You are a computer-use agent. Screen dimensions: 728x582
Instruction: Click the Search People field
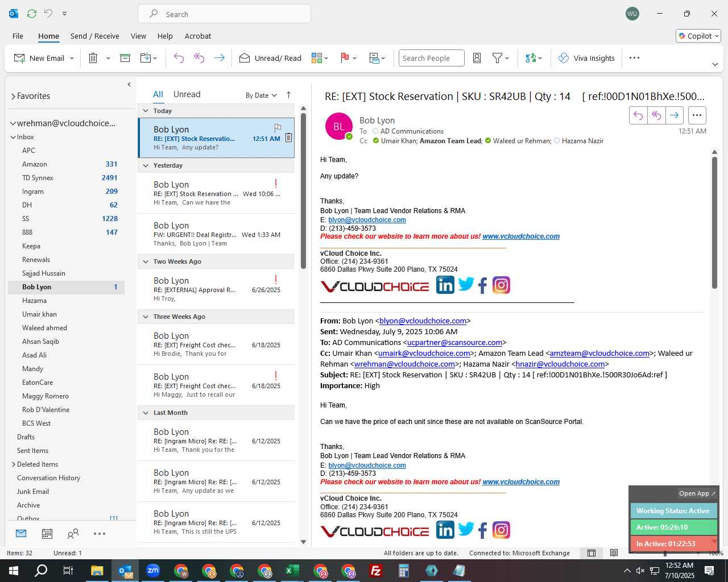pyautogui.click(x=431, y=58)
